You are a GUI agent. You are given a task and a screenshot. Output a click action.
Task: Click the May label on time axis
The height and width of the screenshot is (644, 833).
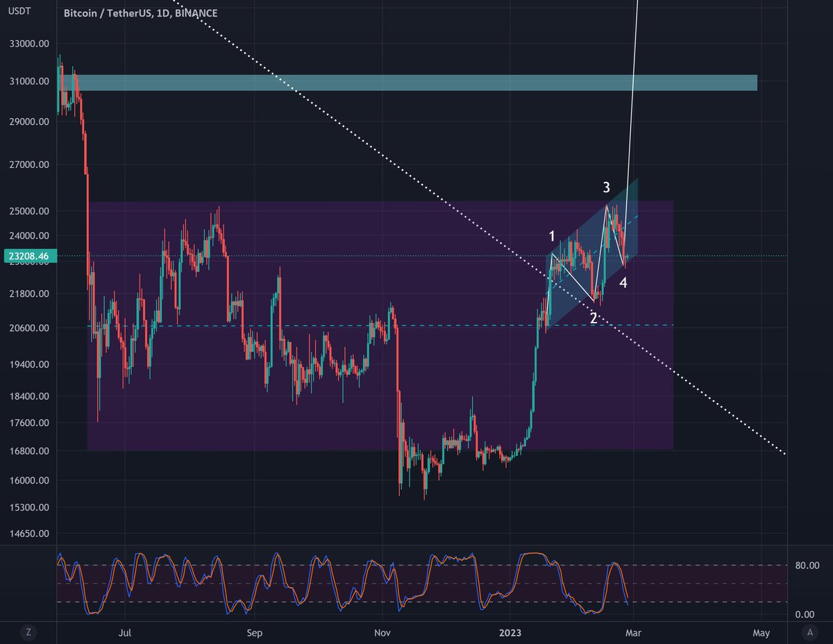762,633
